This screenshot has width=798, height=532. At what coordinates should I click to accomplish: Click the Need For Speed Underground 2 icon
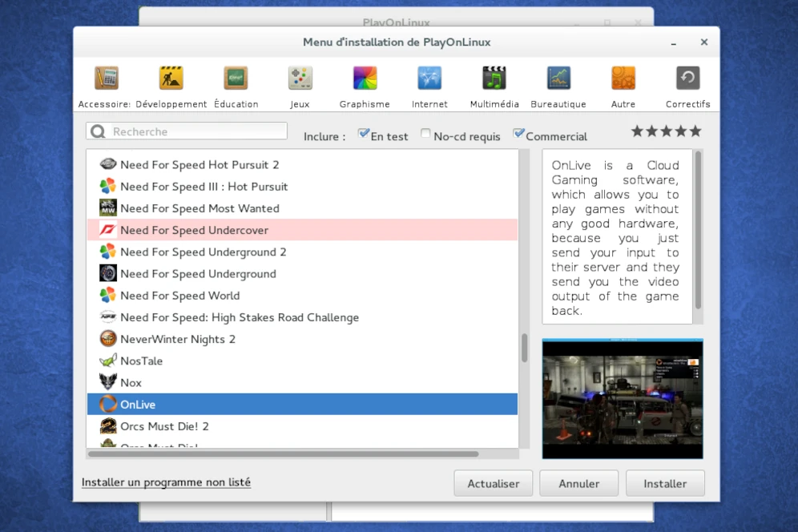[108, 252]
